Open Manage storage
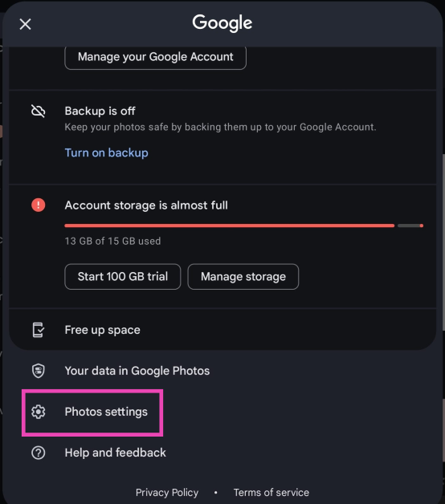The width and height of the screenshot is (445, 504). [x=243, y=277]
